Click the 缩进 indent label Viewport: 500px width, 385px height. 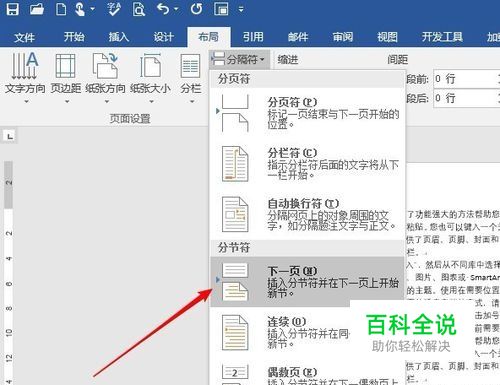click(x=288, y=60)
